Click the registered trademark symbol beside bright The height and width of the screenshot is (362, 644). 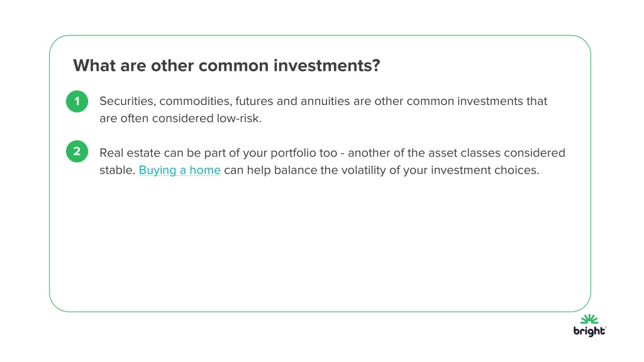[x=606, y=328]
